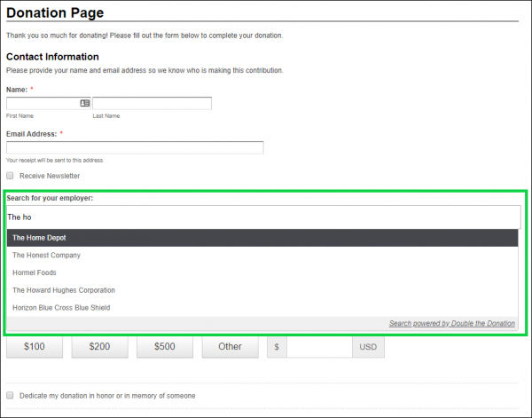Focus the First Name input field
The width and height of the screenshot is (532, 418).
[x=48, y=103]
